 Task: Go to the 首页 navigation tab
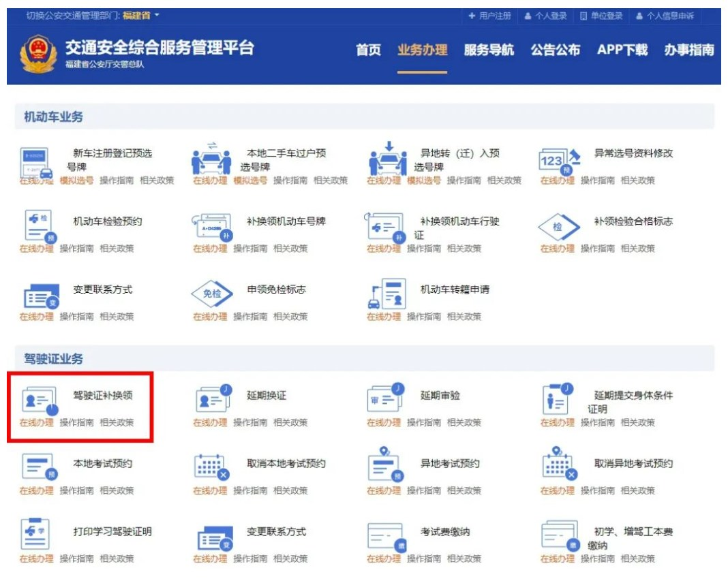[x=368, y=50]
